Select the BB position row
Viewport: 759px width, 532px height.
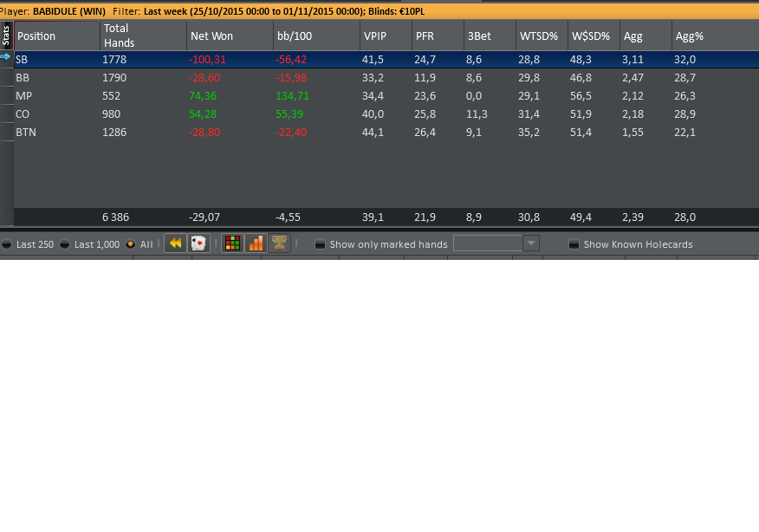pos(386,77)
